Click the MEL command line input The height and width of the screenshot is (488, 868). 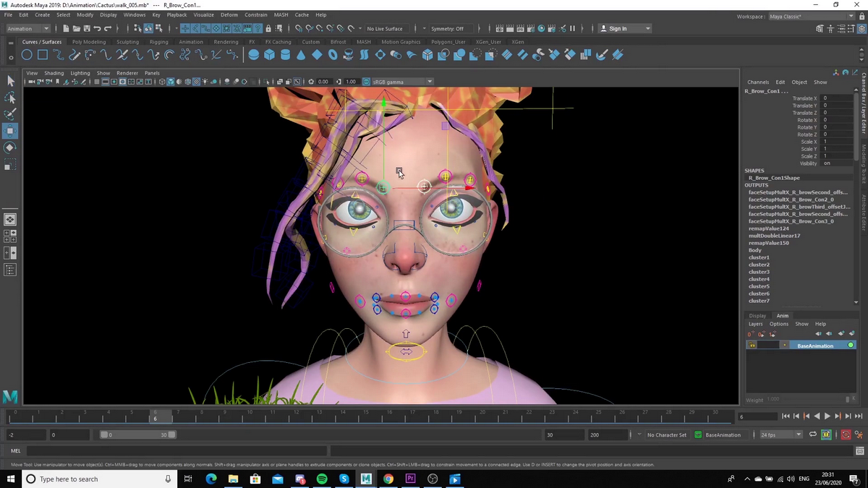coord(177,451)
